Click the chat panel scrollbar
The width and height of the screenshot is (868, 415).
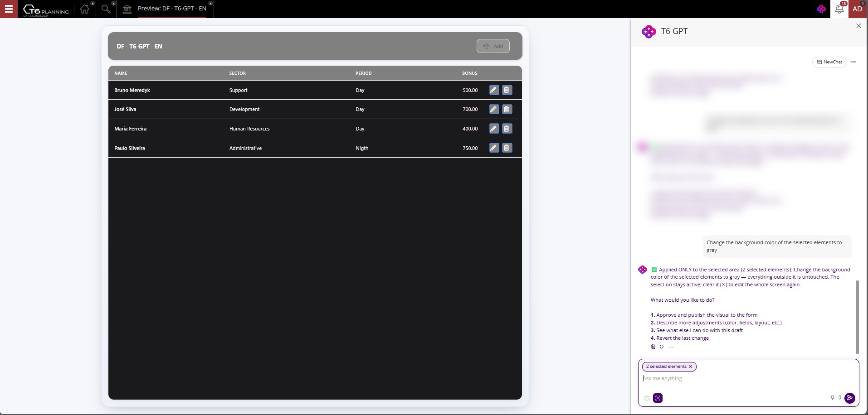click(857, 317)
